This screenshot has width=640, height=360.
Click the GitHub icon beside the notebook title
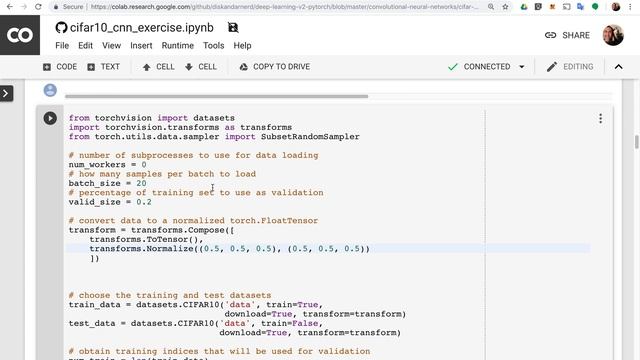(61, 28)
